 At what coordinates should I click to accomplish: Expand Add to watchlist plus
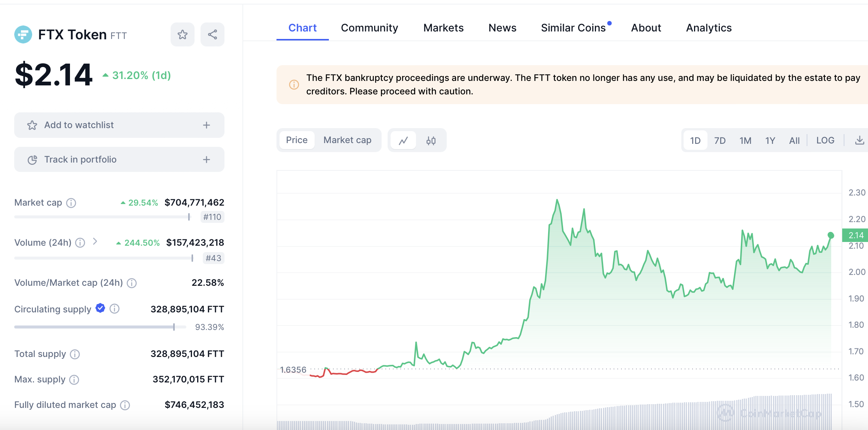click(x=207, y=125)
